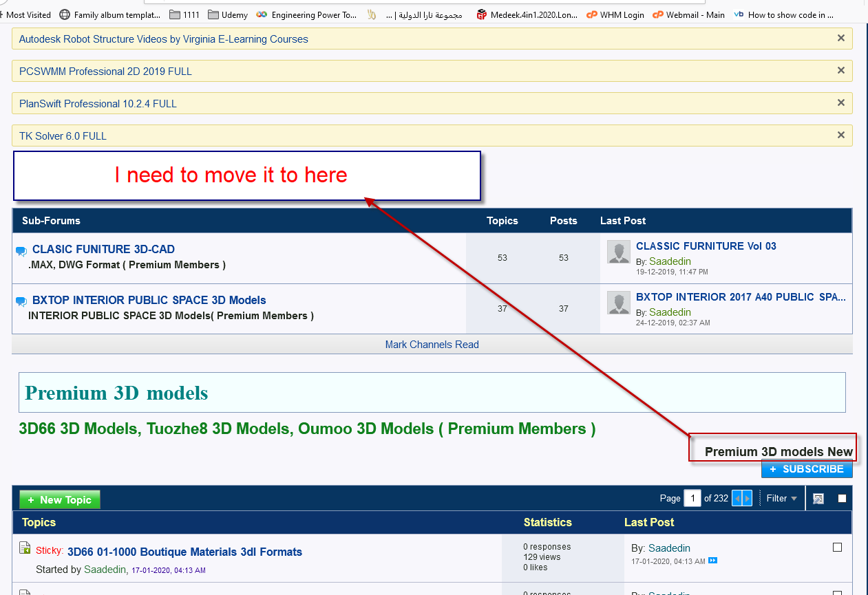Viewport: 868px width, 595px height.
Task: Click the Sub-Forums header label
Action: click(51, 221)
